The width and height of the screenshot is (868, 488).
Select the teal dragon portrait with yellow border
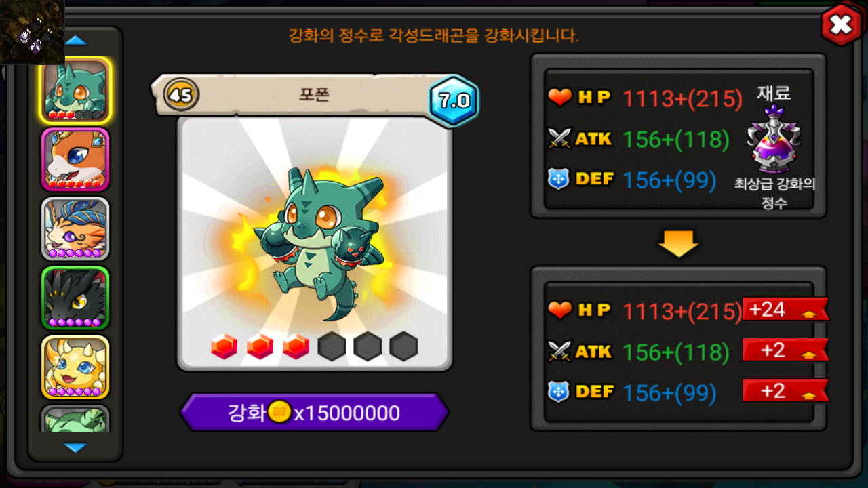click(75, 89)
